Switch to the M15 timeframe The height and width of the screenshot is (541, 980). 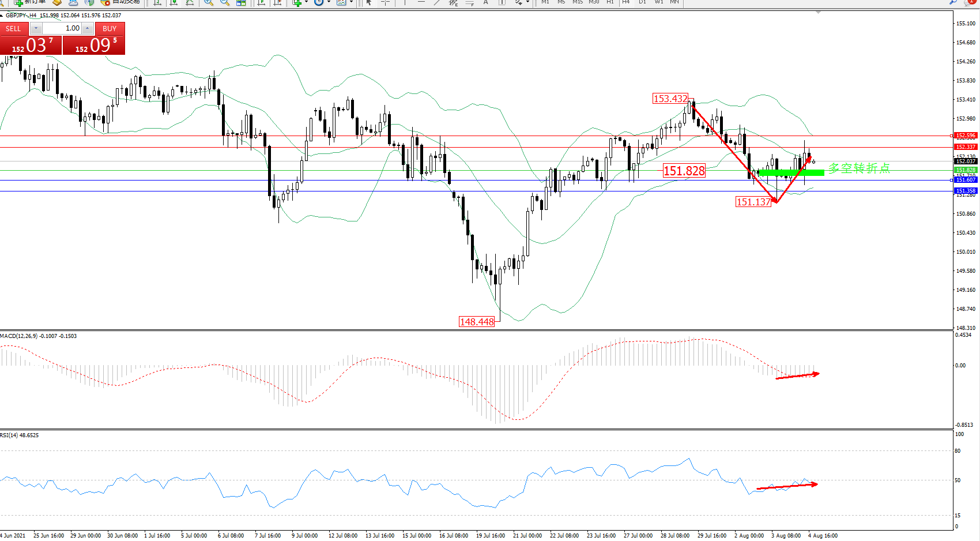click(x=578, y=2)
